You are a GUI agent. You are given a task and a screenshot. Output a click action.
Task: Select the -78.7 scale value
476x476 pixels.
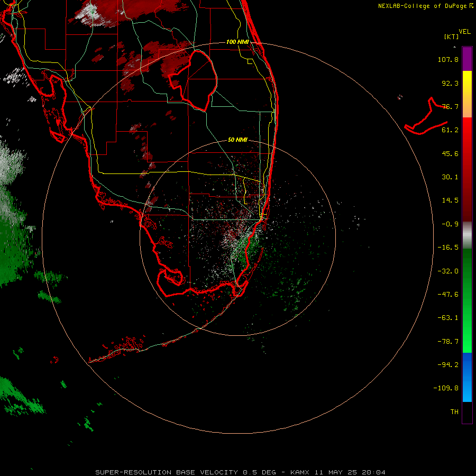click(x=448, y=342)
